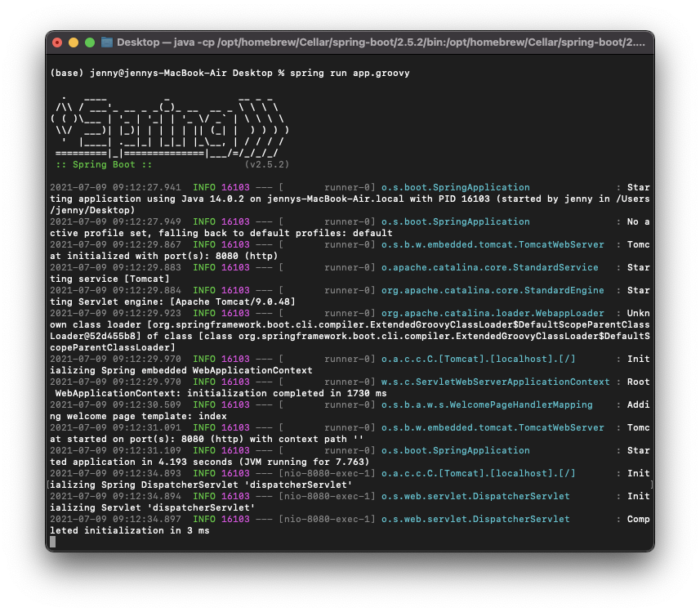Click 'w.s.c.ServletWebServerApplicationContext' logger name
The image size is (700, 612).
(x=495, y=382)
